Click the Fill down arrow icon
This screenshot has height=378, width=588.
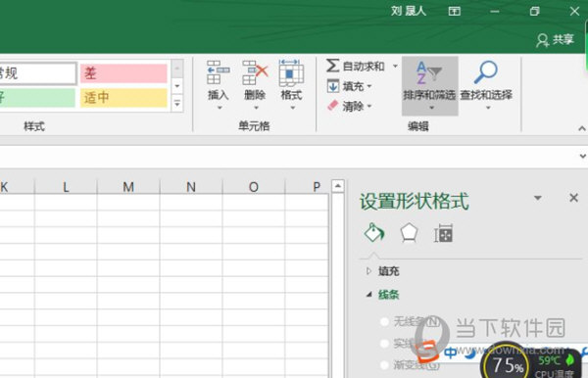tap(332, 86)
